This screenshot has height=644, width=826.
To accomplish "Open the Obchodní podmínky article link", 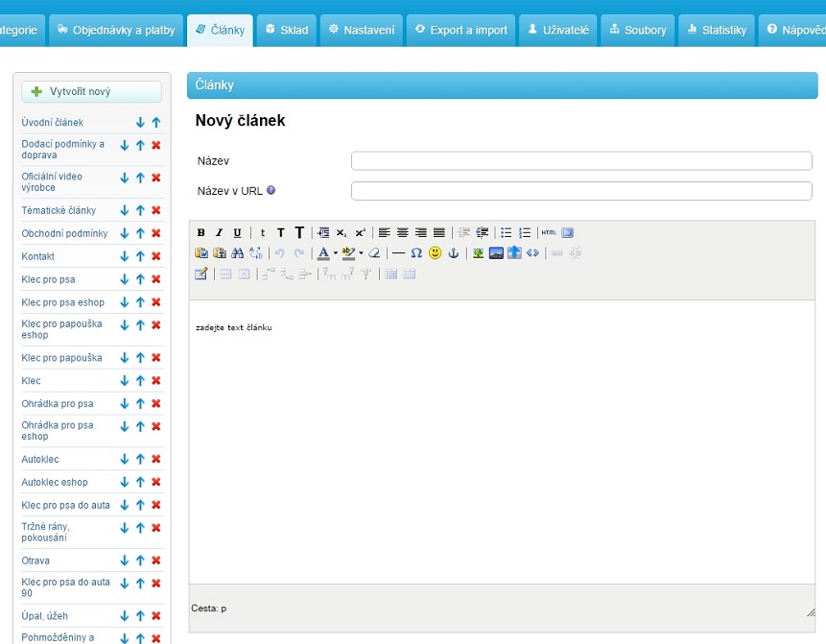I will tap(64, 233).
